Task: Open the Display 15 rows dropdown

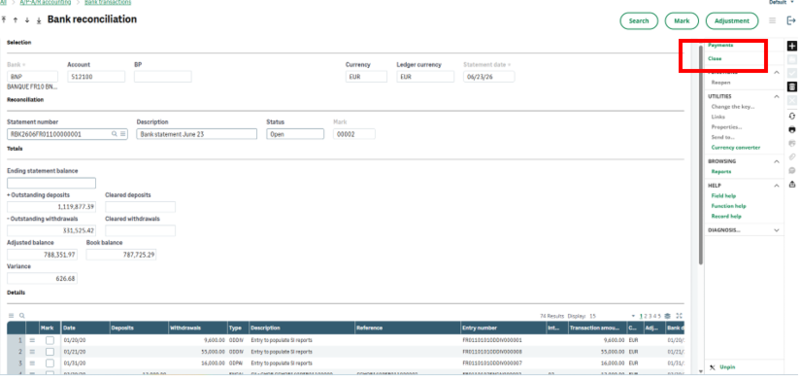Action: pyautogui.click(x=633, y=316)
